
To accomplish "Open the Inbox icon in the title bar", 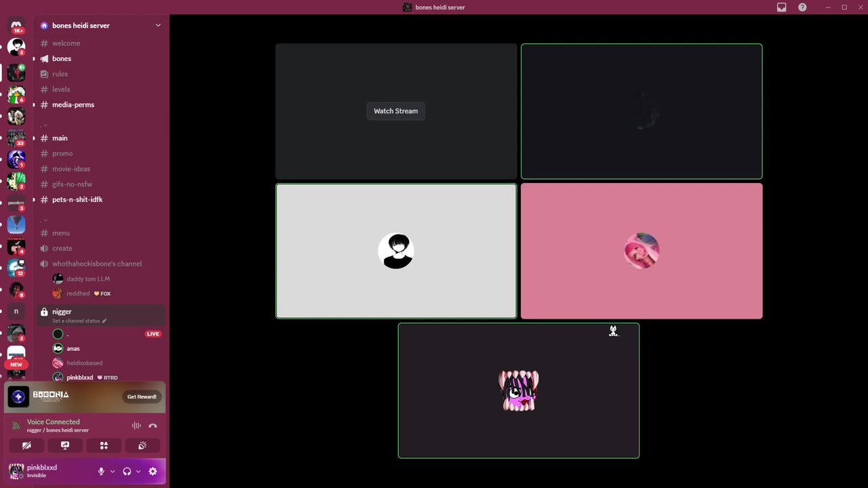I will pos(782,7).
